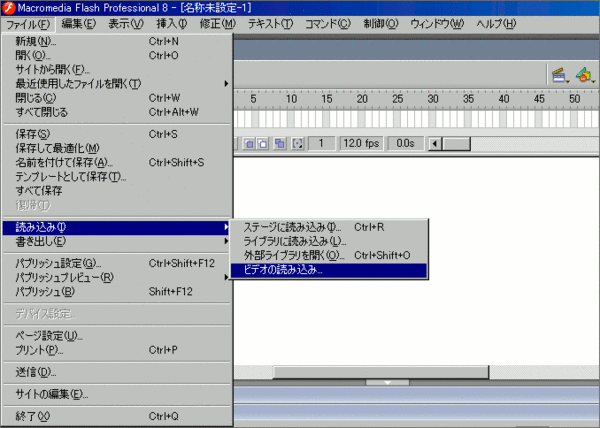The width and height of the screenshot is (600, 428).
Task: Open Modify Onion Markers button
Action: point(297,144)
